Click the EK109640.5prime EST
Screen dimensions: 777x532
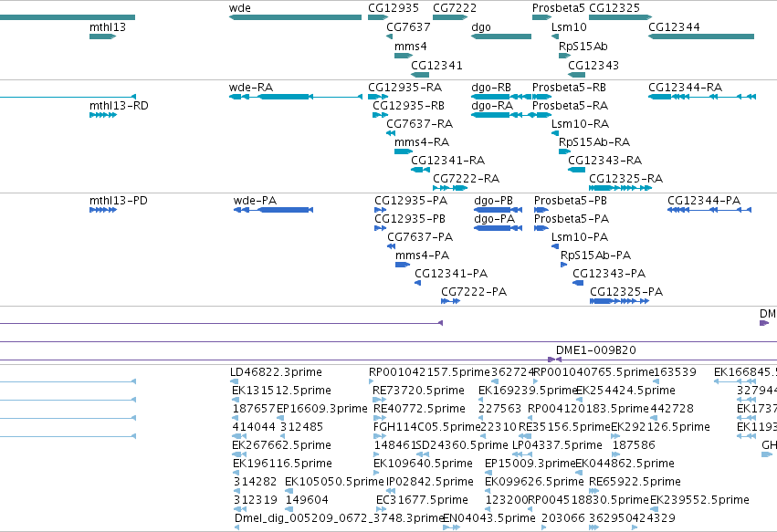[376, 473]
